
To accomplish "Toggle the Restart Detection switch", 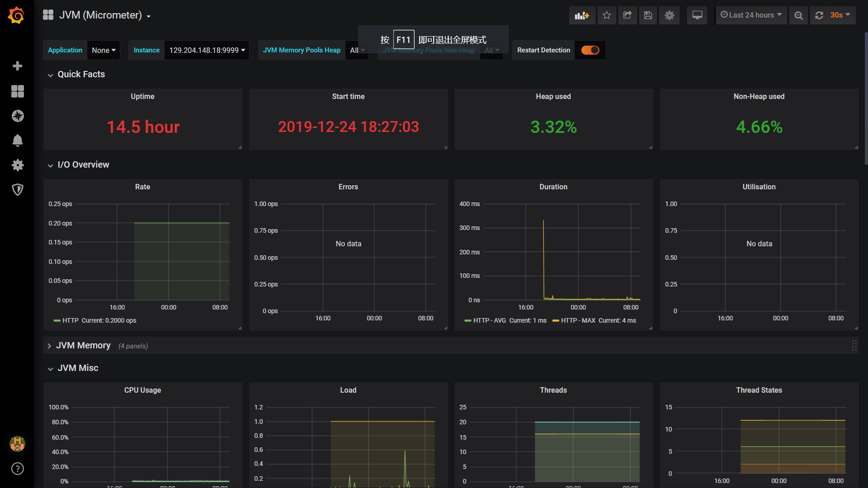I will point(590,50).
